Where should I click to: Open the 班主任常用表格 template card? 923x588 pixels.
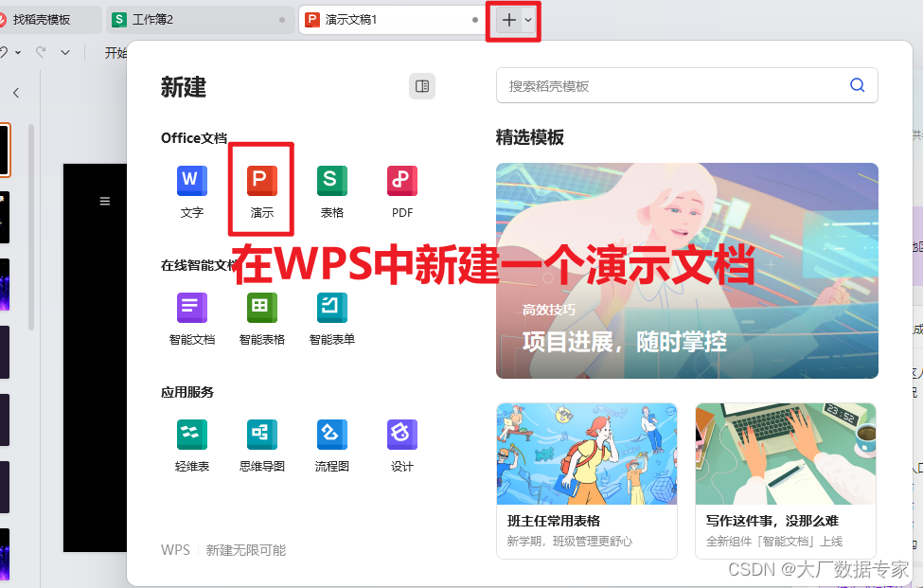pyautogui.click(x=587, y=481)
